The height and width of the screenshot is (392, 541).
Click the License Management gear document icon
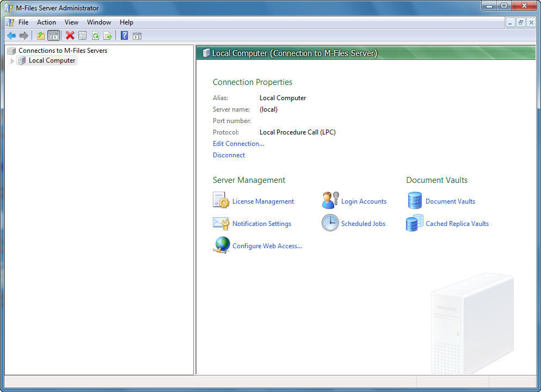pyautogui.click(x=221, y=200)
